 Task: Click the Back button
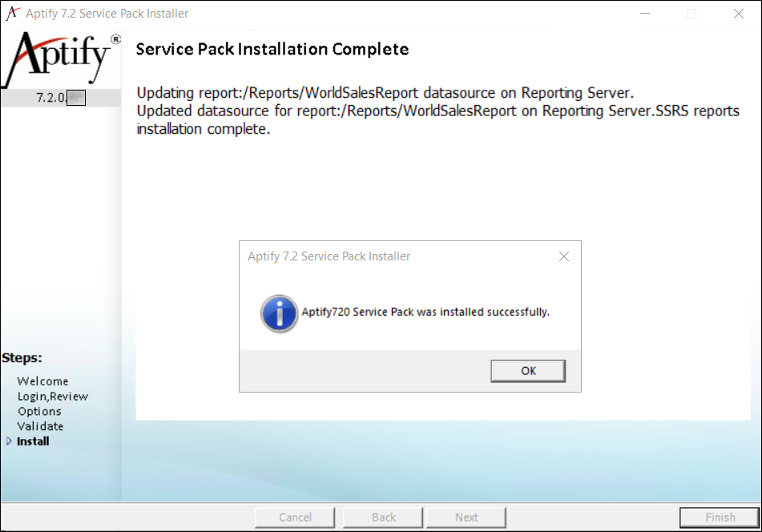click(x=384, y=518)
